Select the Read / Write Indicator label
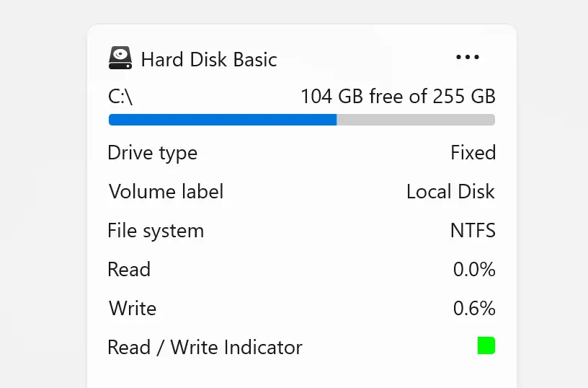The image size is (588, 388). [205, 348]
